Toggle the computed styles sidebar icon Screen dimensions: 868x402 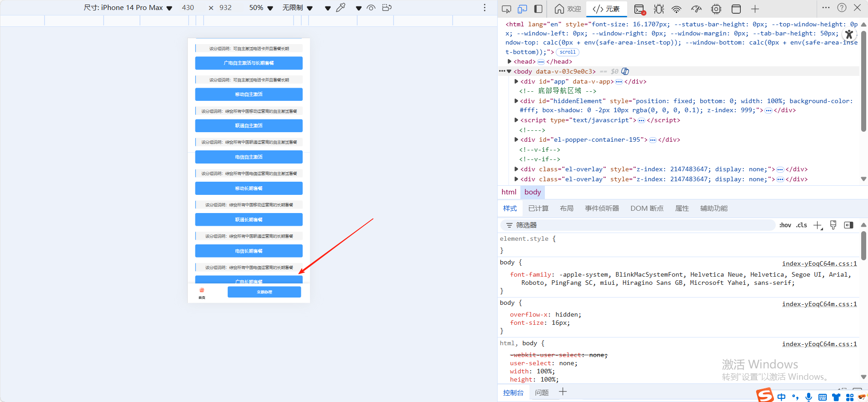[848, 225]
